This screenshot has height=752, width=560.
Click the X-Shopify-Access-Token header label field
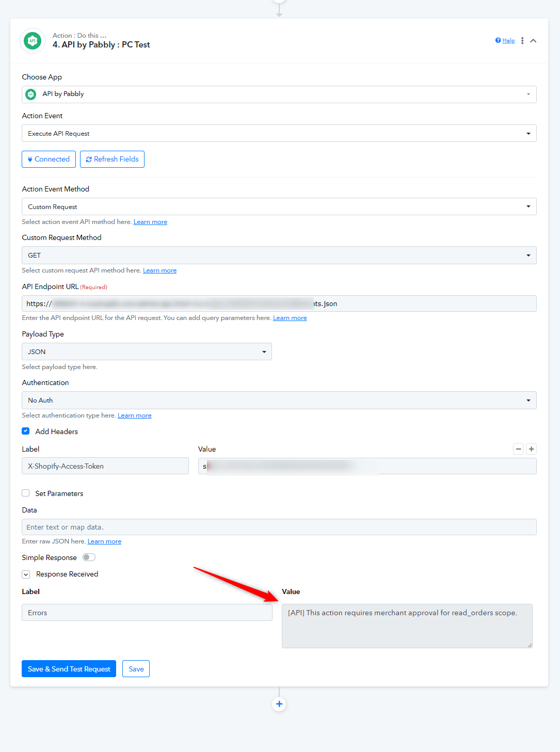coord(105,466)
